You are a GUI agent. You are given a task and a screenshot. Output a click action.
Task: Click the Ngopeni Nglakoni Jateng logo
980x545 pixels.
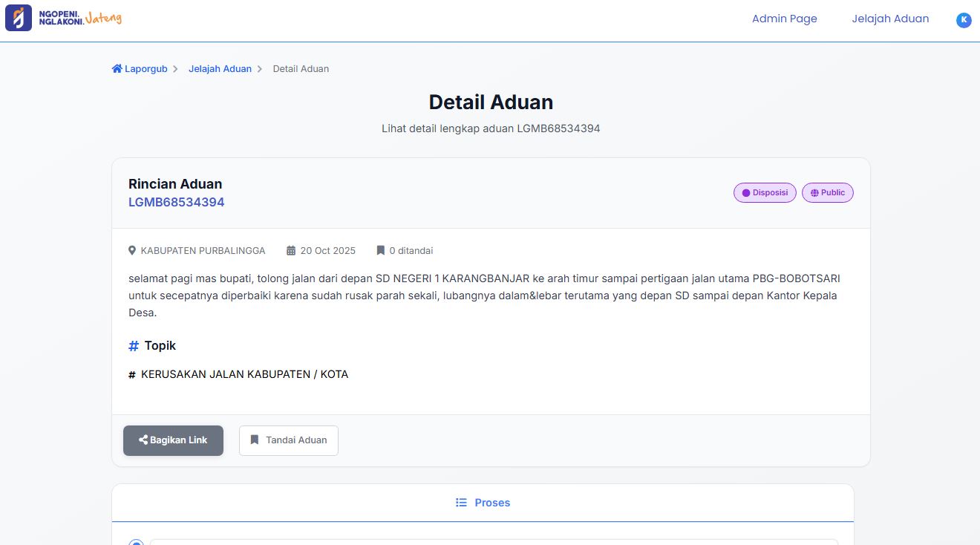(x=63, y=19)
